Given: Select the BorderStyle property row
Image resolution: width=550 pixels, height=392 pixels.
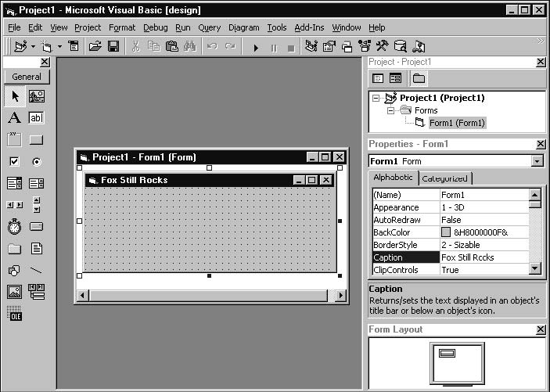Looking at the screenshot, I should pyautogui.click(x=451, y=245).
